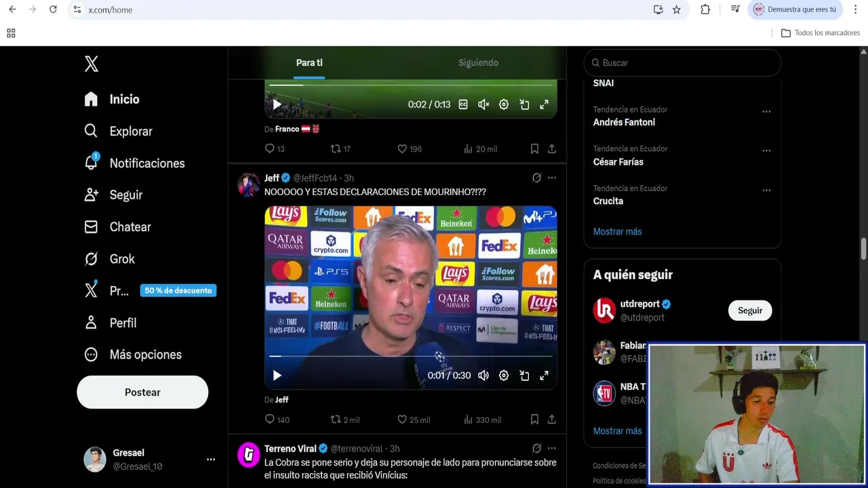
Task: Repost the Franco post with 17 reposts
Action: tap(340, 148)
